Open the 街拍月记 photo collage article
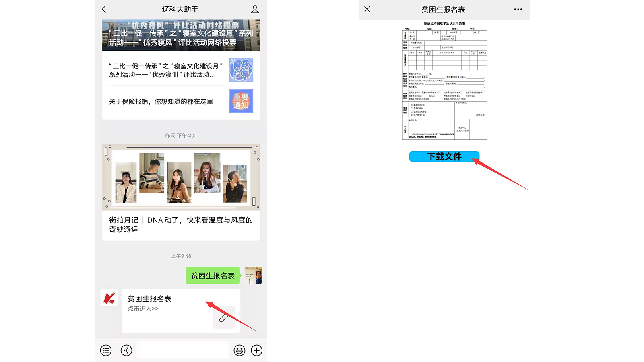The height and width of the screenshot is (362, 644). (181, 191)
